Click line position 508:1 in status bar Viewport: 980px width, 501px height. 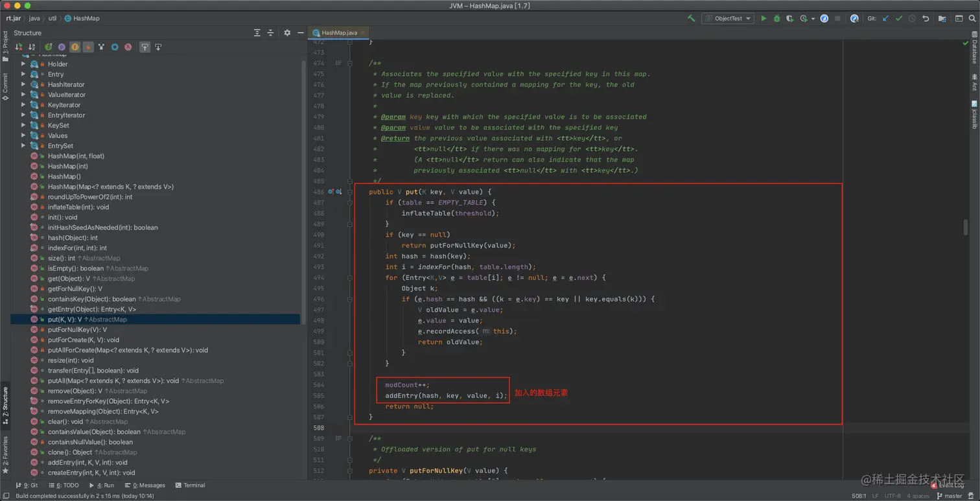point(859,496)
